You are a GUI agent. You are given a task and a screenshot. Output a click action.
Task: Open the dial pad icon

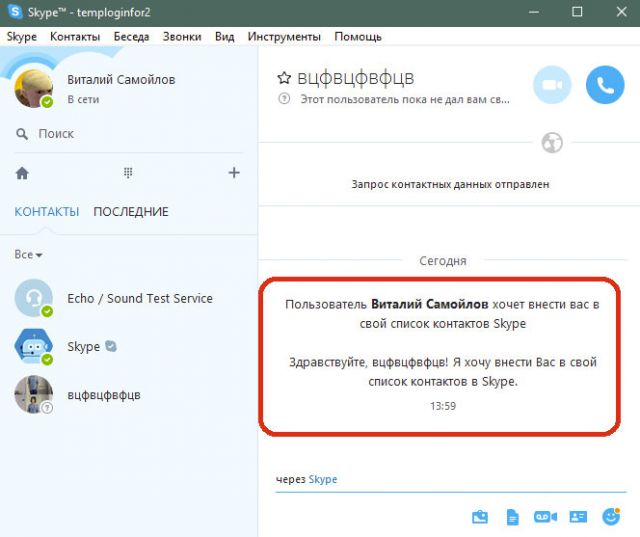(x=128, y=173)
